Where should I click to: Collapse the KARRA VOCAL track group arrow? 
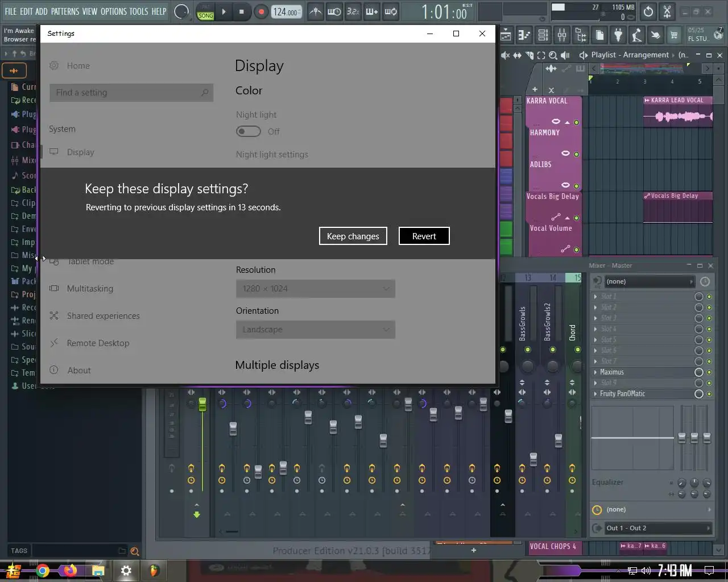click(x=567, y=122)
